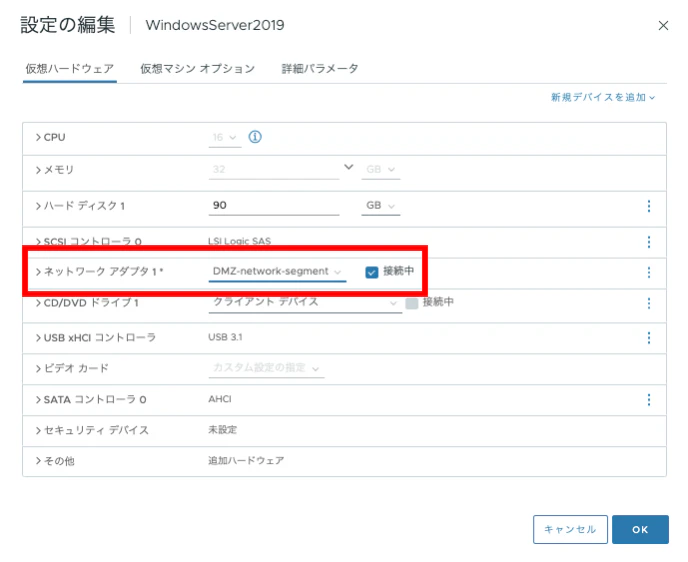The height and width of the screenshot is (562, 688).
Task: Expand the ネットワーク アダプタ 1 row
Action: coord(38,272)
